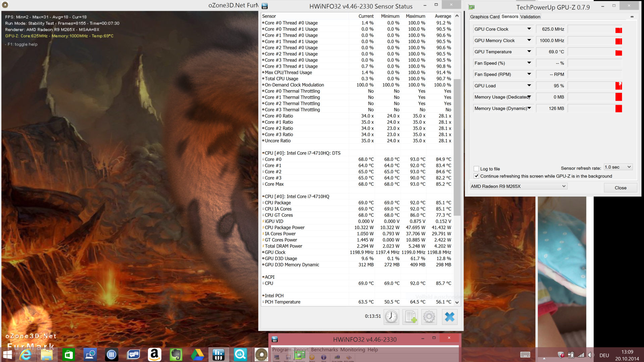Viewport: 644px width, 362px height.
Task: Switch to the Validation tab
Action: click(x=530, y=17)
